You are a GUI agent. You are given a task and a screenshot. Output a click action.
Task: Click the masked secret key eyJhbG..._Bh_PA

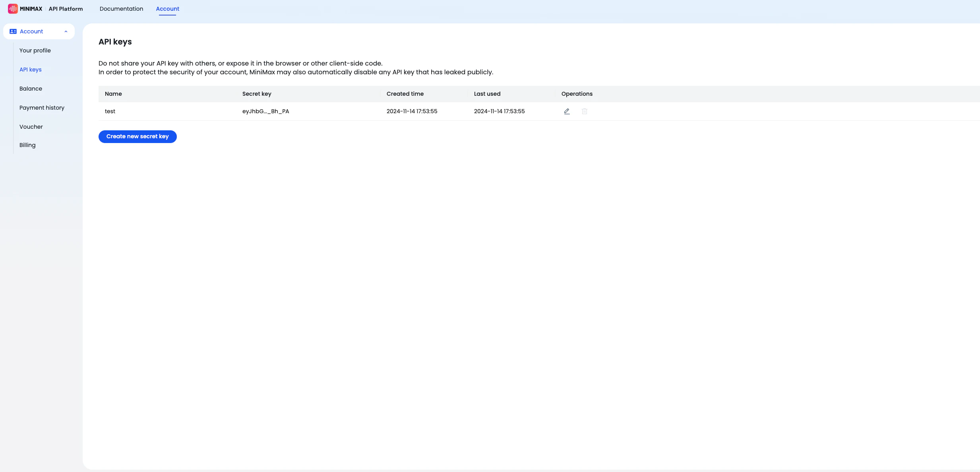coord(265,111)
